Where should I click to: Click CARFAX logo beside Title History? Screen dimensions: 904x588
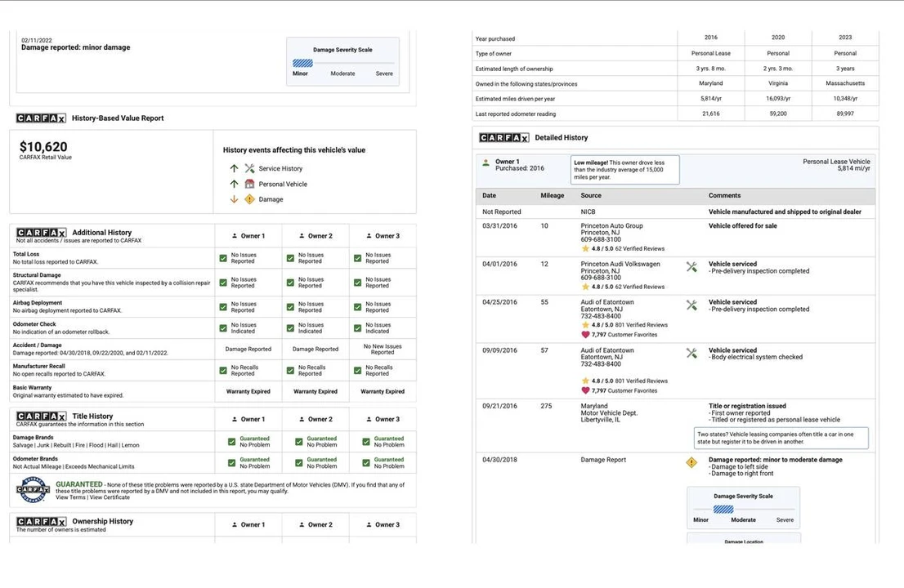(x=41, y=416)
